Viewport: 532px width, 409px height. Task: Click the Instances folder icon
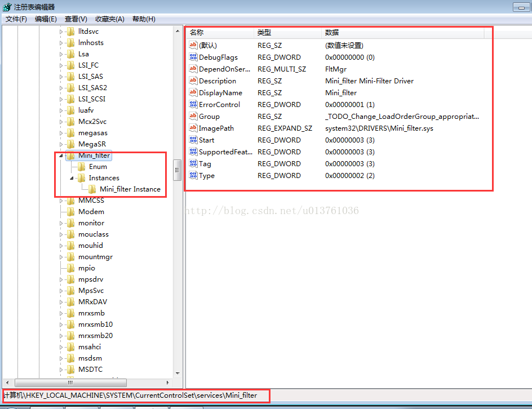click(81, 177)
